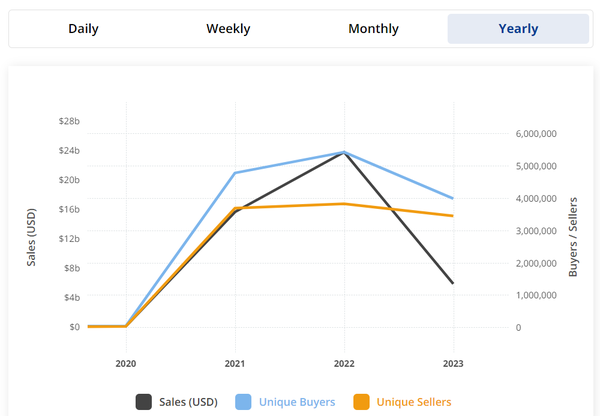Click the Unique Sellers endpoint at 2023
This screenshot has width=600, height=416.
(x=453, y=216)
